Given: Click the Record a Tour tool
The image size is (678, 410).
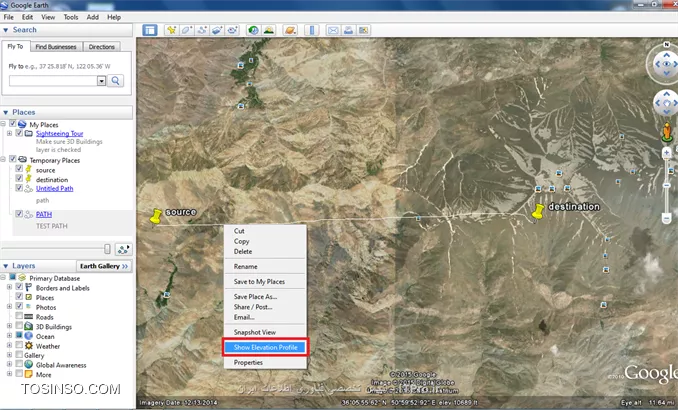Looking at the screenshot, I should [232, 30].
